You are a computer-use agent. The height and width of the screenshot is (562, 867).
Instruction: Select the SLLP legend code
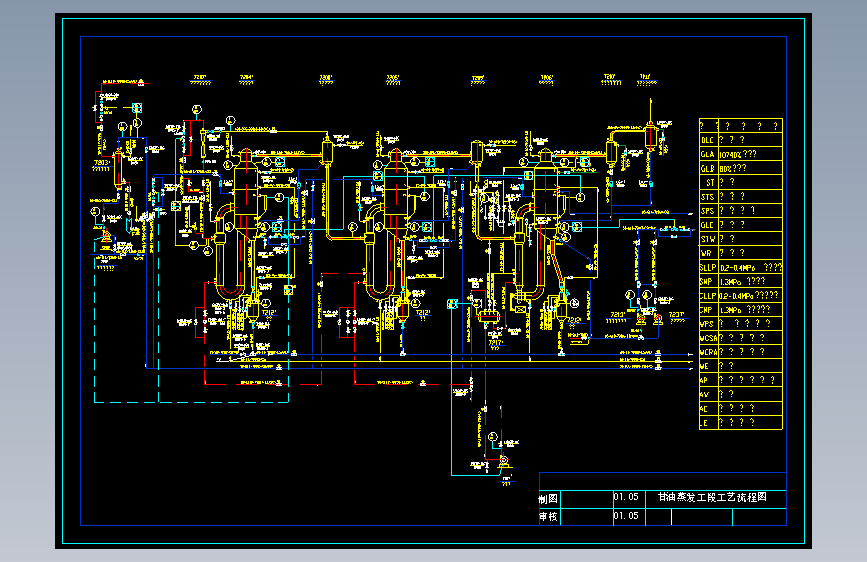click(708, 268)
